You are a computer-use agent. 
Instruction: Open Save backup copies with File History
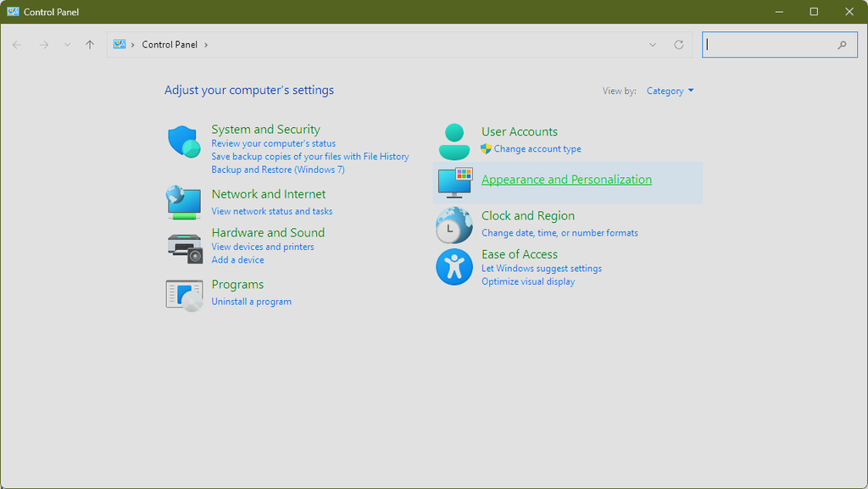(x=310, y=157)
